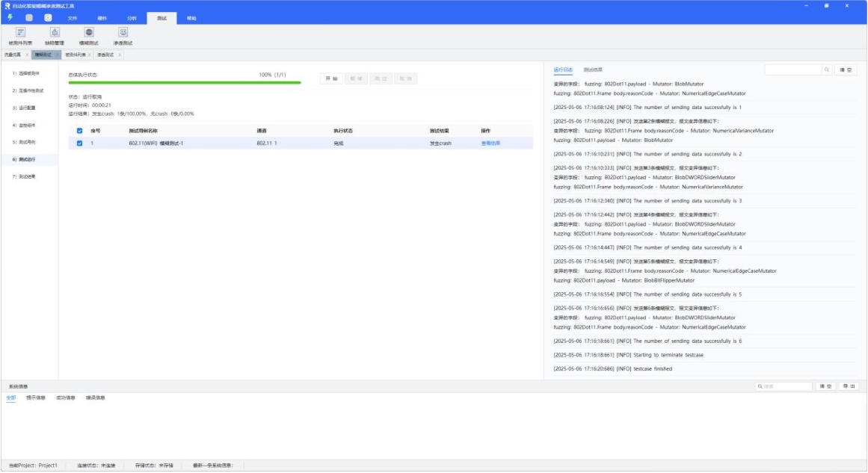Screen dimensions: 868x473
Task: Switch to the 渗透测试 document tab
Action: pos(105,55)
